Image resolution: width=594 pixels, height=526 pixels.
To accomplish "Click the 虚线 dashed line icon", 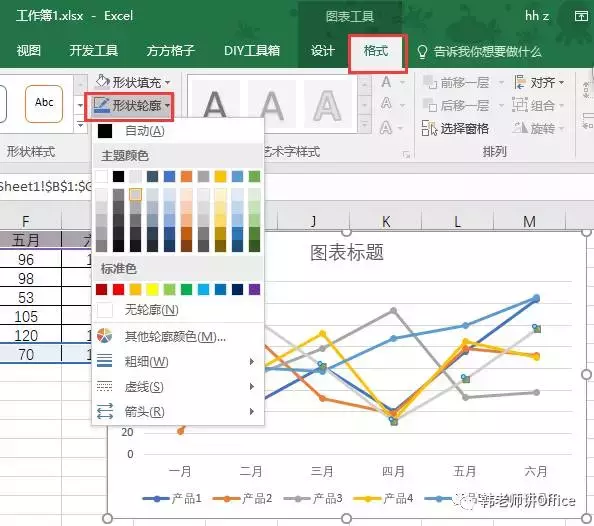I will click(x=105, y=386).
